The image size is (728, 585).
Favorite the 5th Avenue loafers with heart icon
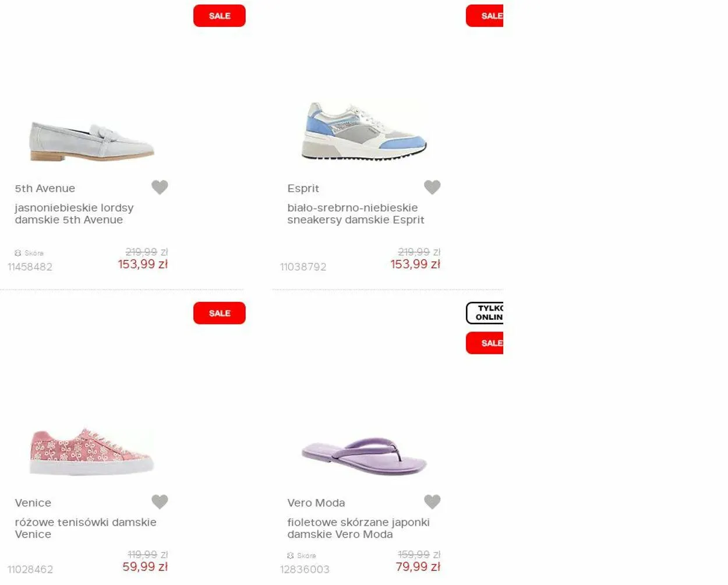[x=160, y=187]
